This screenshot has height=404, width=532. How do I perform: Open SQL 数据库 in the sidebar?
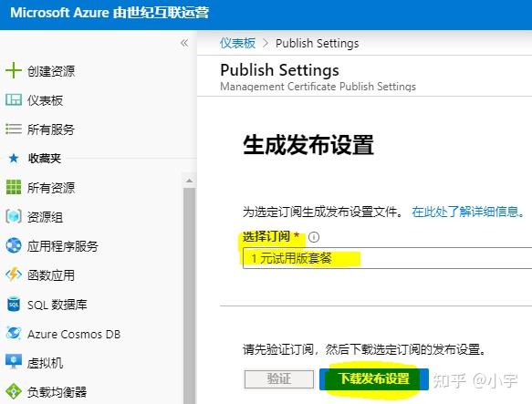click(57, 305)
